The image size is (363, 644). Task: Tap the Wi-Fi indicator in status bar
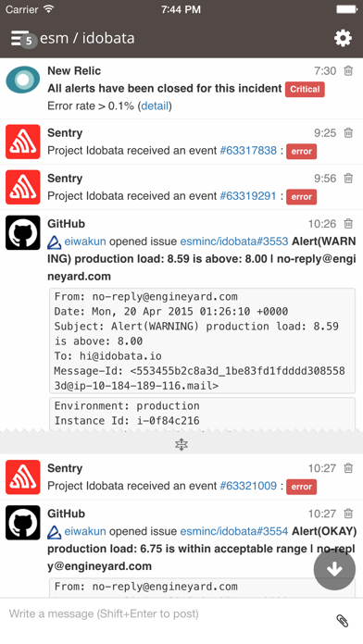(49, 8)
